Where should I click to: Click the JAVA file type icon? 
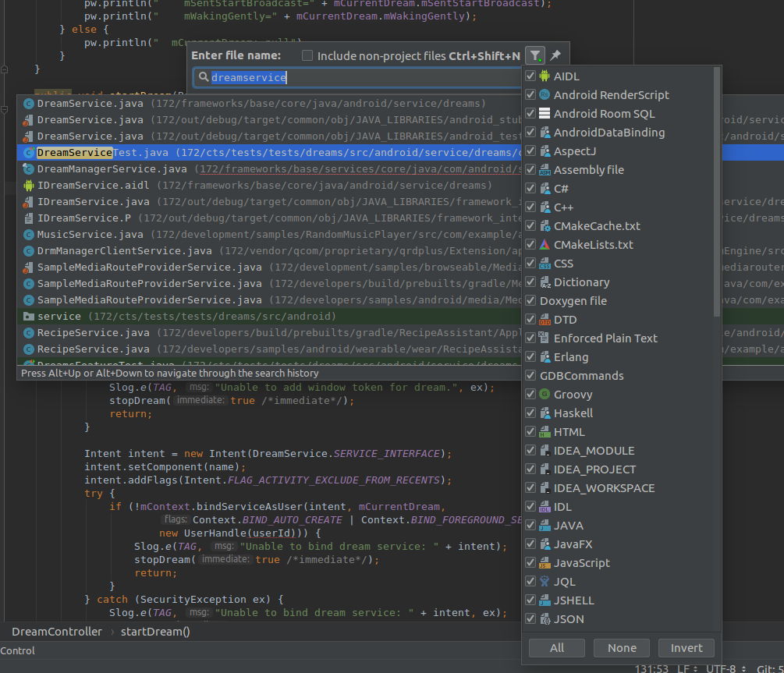click(545, 526)
